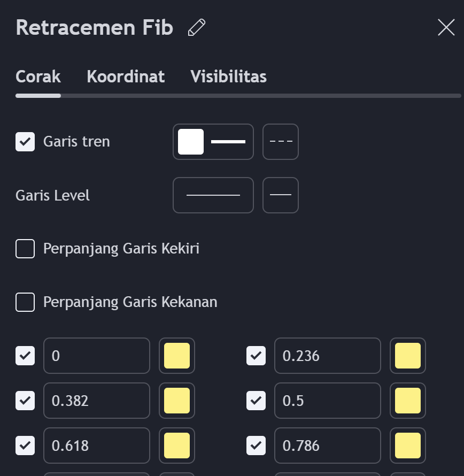Close the Retracemen Fib settings dialog

click(446, 27)
